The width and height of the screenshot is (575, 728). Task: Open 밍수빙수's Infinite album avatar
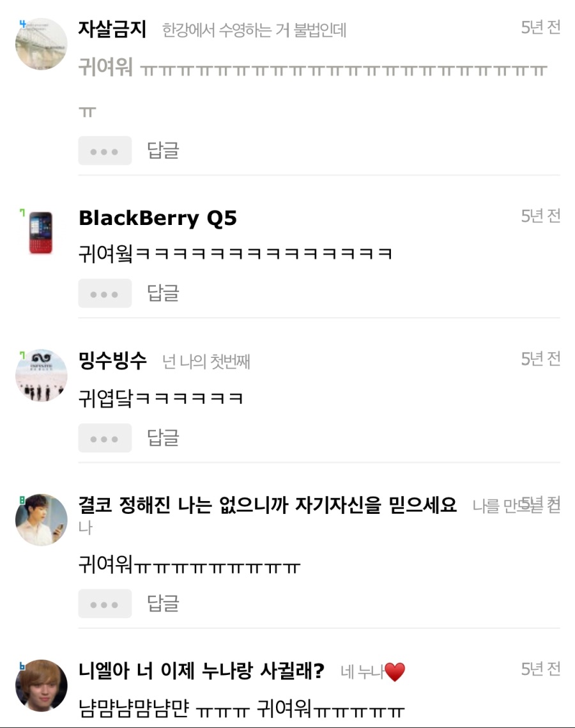tap(42, 376)
